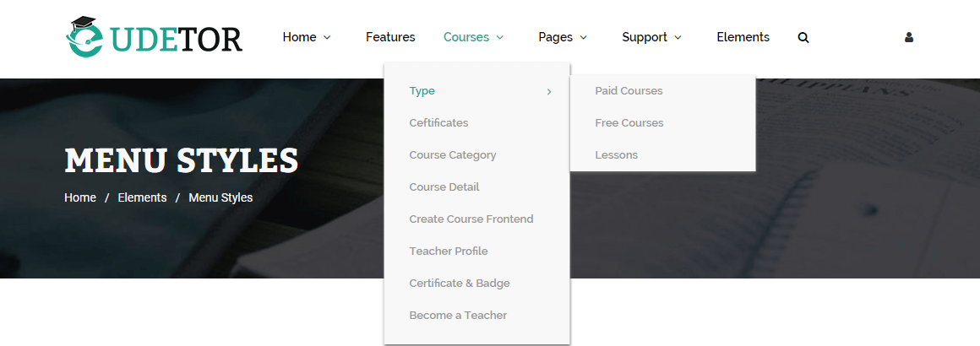Open the Course Detail menu entry
This screenshot has width=980, height=346.
click(x=444, y=187)
